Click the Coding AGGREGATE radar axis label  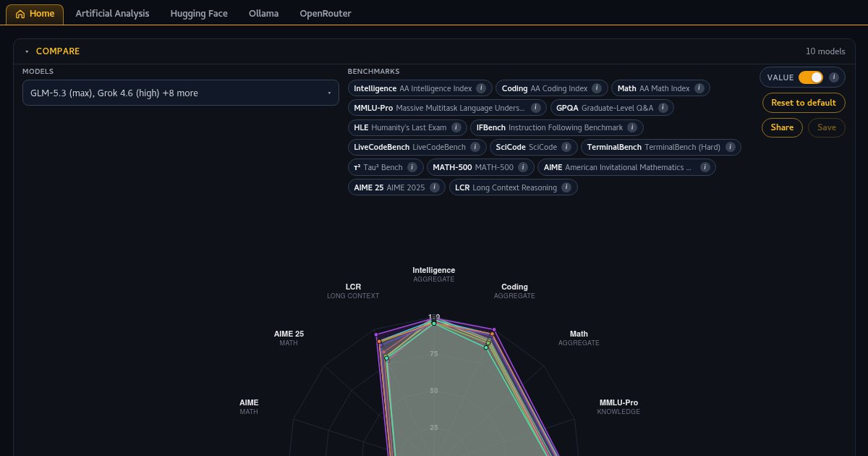514,291
